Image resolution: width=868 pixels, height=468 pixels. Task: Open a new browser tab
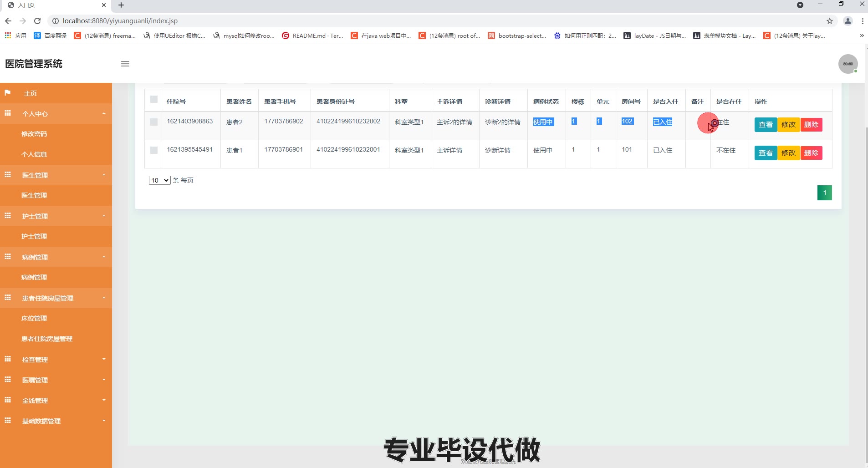(x=121, y=5)
